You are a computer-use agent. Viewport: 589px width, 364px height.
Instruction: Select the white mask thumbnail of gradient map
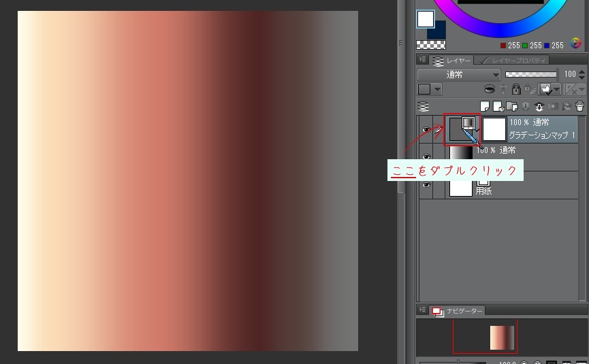[494, 129]
